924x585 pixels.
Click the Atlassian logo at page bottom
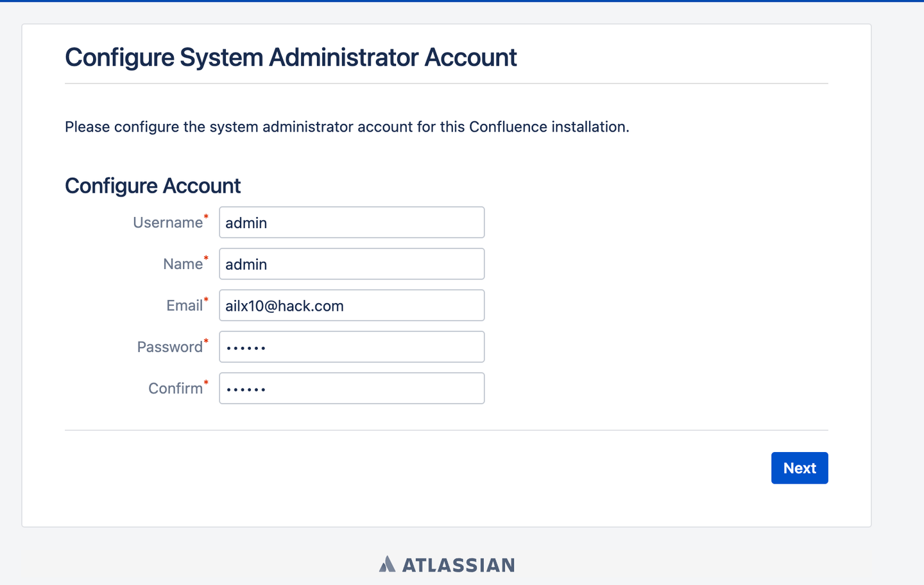click(447, 564)
